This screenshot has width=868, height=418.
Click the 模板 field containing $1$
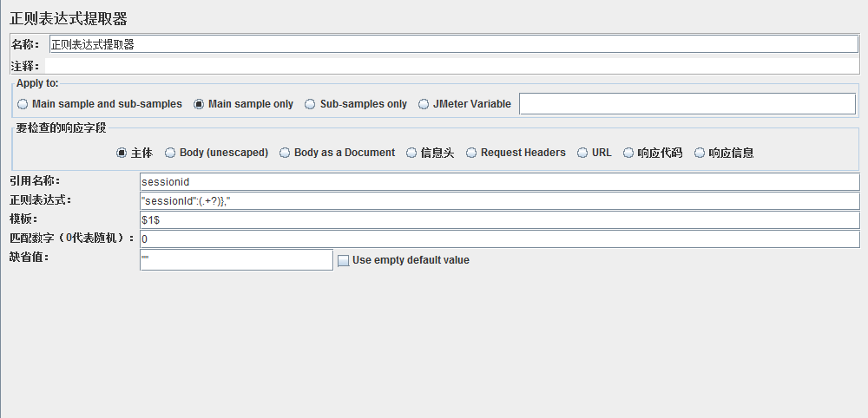499,219
